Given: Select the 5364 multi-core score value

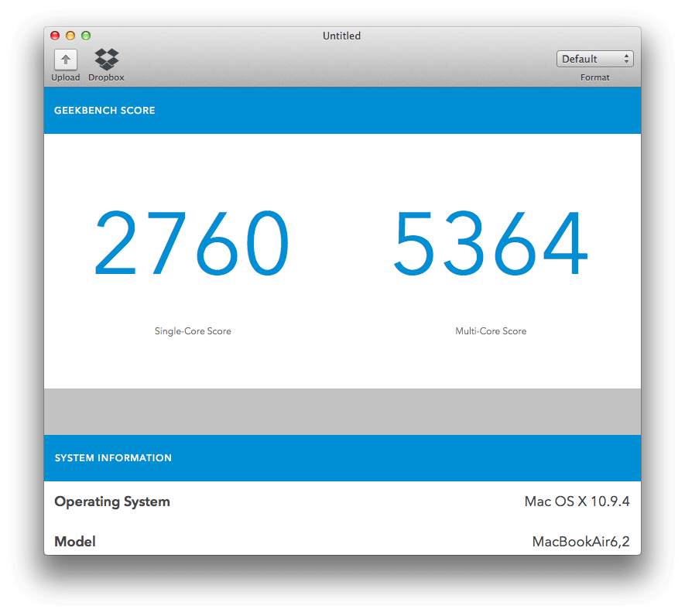Looking at the screenshot, I should (x=491, y=243).
